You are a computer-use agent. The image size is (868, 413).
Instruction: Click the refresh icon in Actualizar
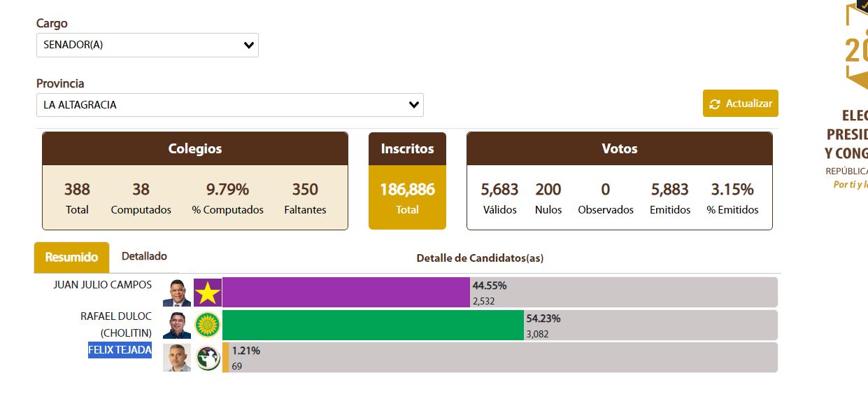715,104
